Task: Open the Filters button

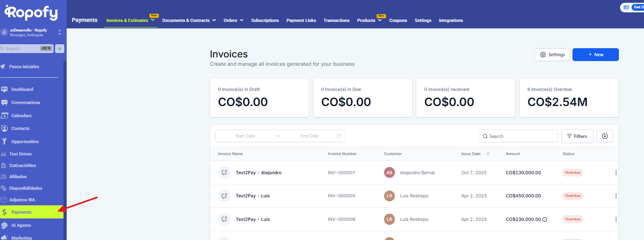Action: tap(577, 136)
